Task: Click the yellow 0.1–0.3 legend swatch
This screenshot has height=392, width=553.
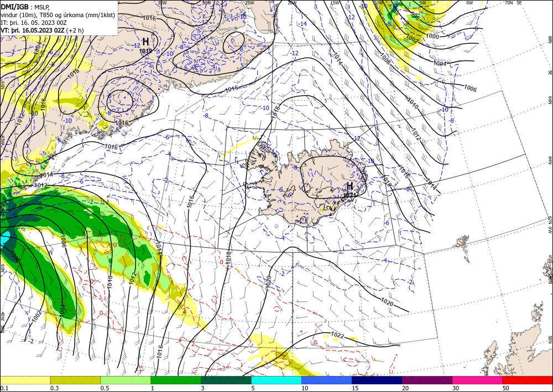Action: (x=25, y=380)
